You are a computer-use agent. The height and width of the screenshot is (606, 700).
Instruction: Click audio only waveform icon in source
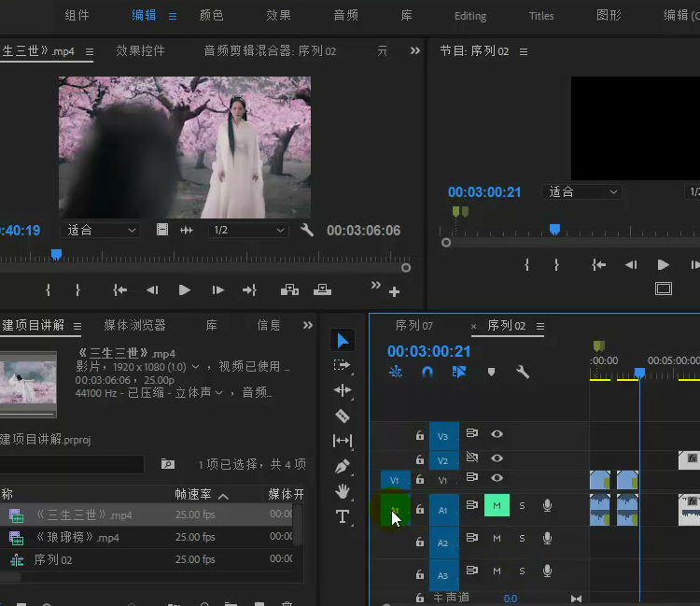pos(187,230)
